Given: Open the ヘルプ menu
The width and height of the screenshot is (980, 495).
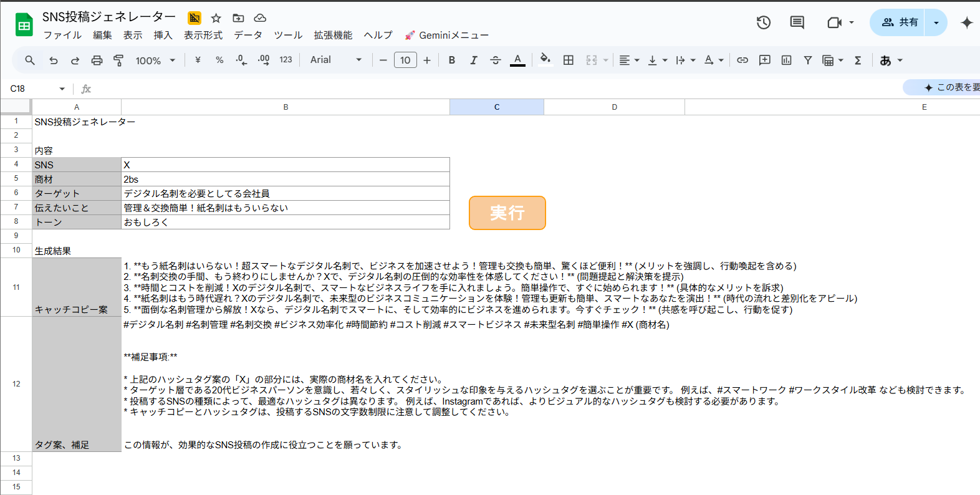Looking at the screenshot, I should 378,35.
